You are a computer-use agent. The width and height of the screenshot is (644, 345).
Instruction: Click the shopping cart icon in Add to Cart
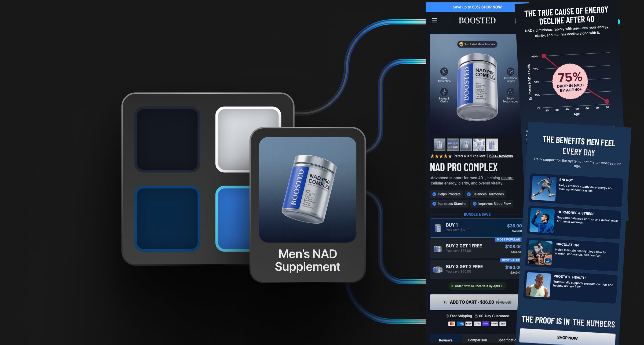[445, 302]
